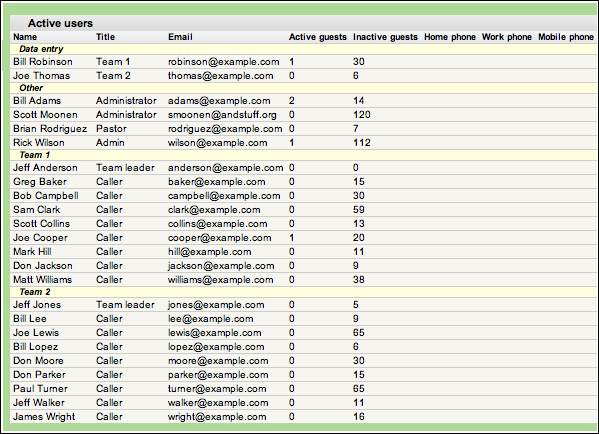Click Team leader title of Jeff Anderson
Viewport: 599px width, 434px height.
[x=125, y=168]
